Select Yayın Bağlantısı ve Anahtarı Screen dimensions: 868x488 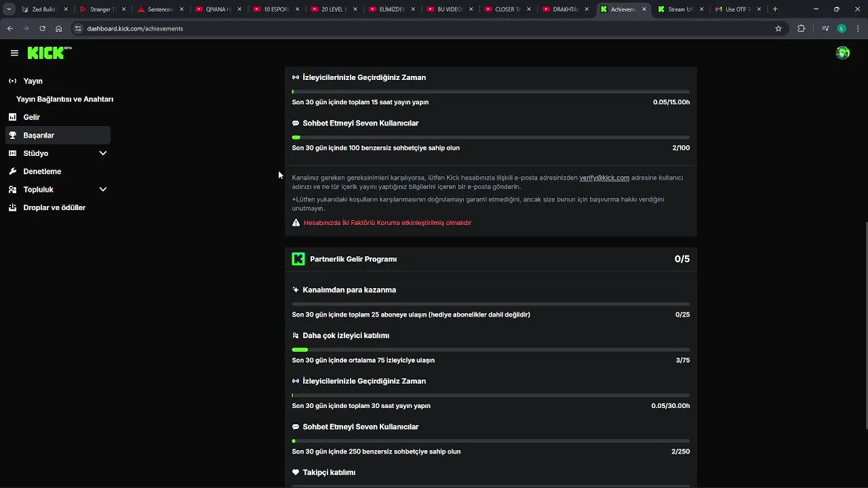point(64,99)
